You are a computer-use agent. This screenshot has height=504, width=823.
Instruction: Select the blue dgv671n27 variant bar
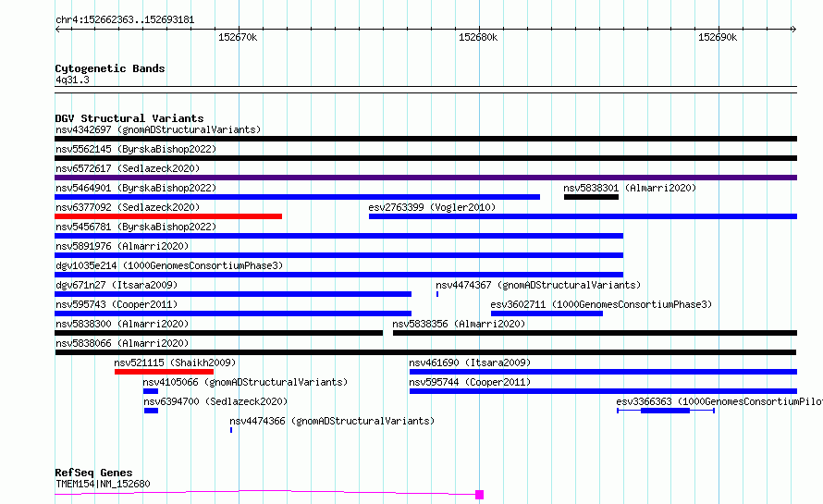coord(233,294)
